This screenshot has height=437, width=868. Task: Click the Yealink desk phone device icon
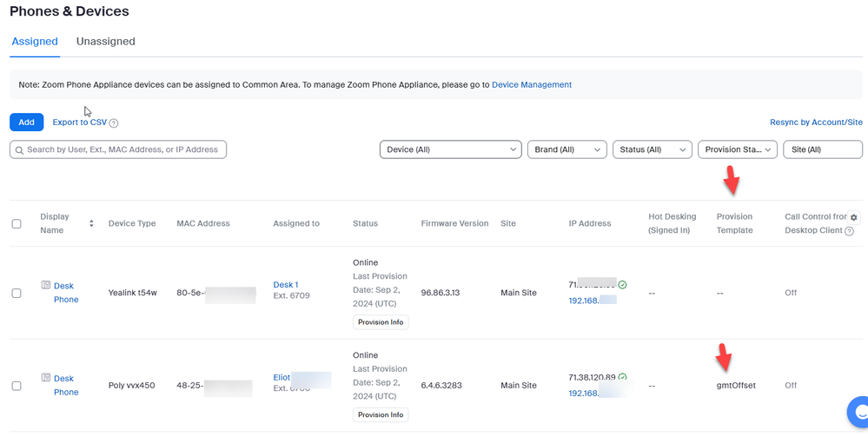point(46,285)
